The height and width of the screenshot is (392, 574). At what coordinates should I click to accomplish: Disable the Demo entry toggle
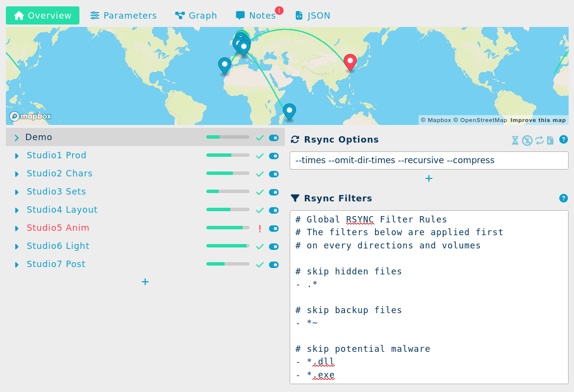tap(274, 138)
